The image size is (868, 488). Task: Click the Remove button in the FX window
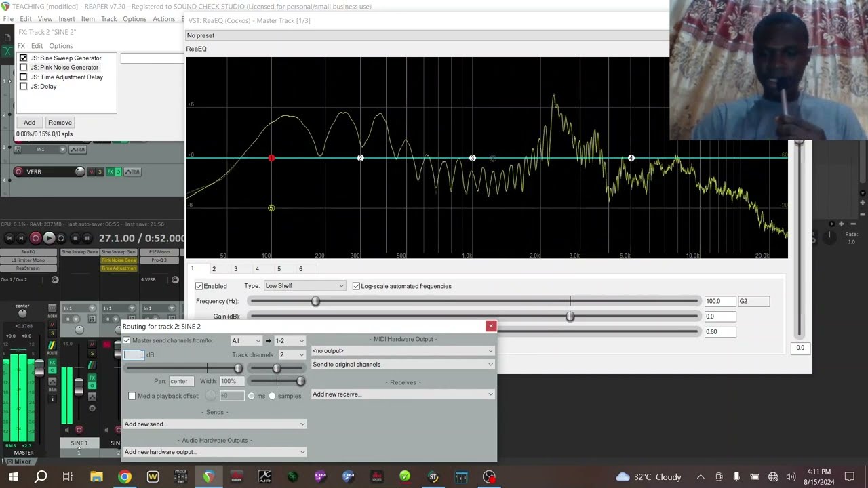(x=60, y=123)
